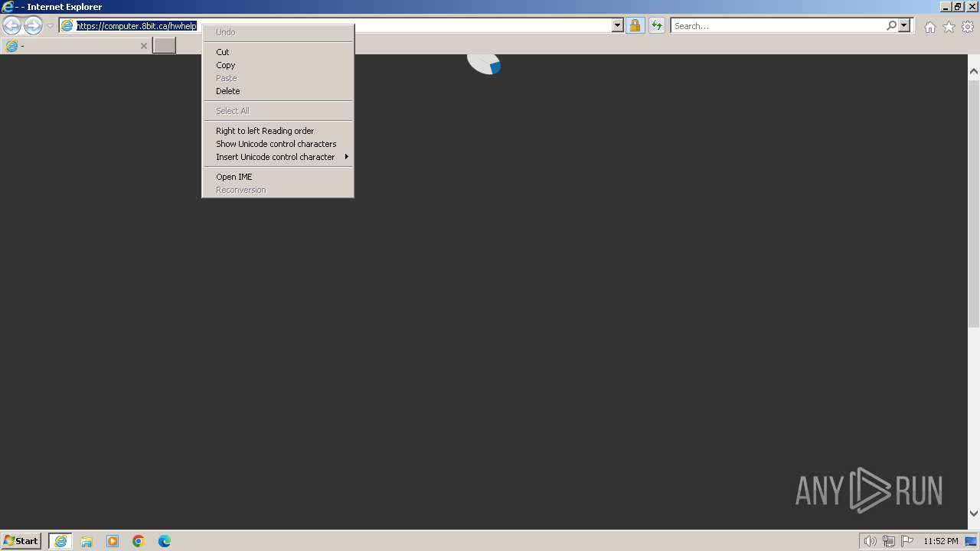This screenshot has width=980, height=551.
Task: Open the Windows Start button
Action: pos(21,541)
